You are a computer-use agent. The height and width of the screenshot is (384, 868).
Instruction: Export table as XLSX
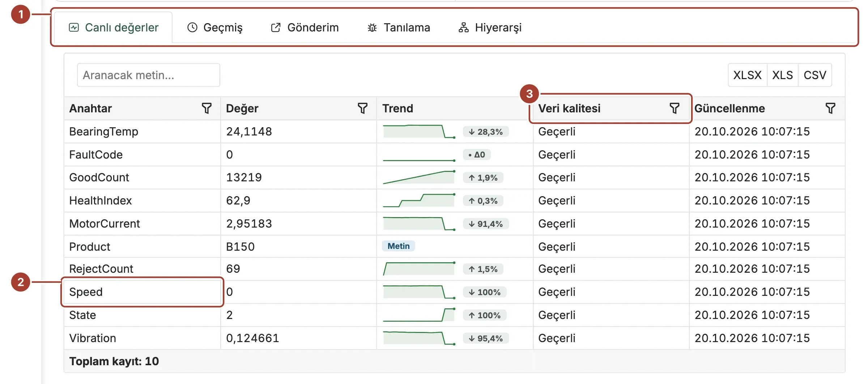coord(748,75)
